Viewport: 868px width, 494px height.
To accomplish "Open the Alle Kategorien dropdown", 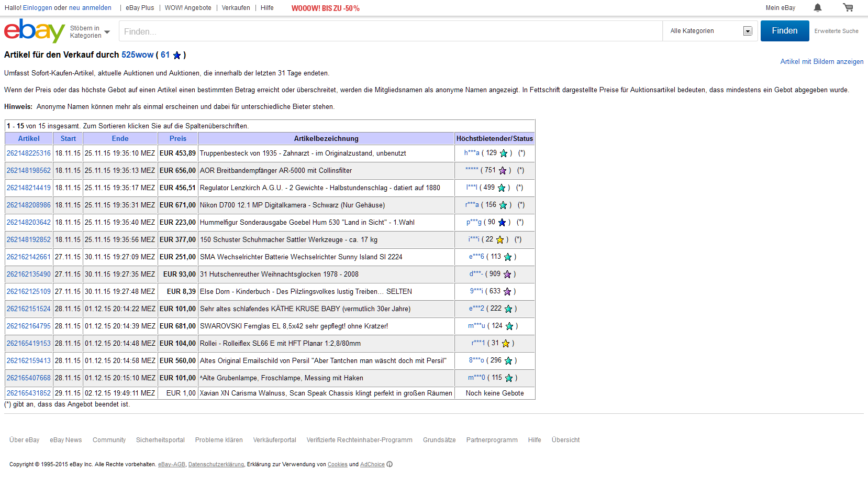I will pos(710,31).
